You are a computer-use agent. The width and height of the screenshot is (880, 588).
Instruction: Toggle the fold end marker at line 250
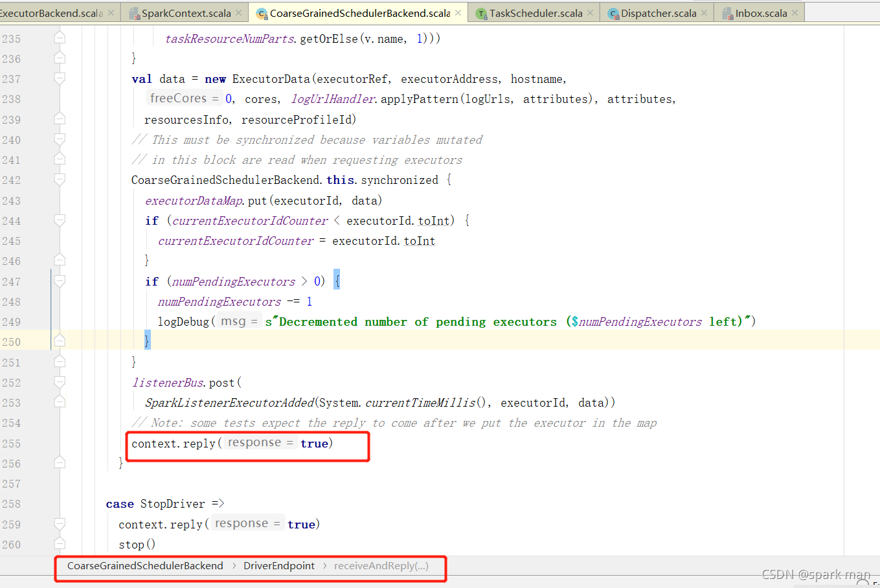pyautogui.click(x=60, y=342)
